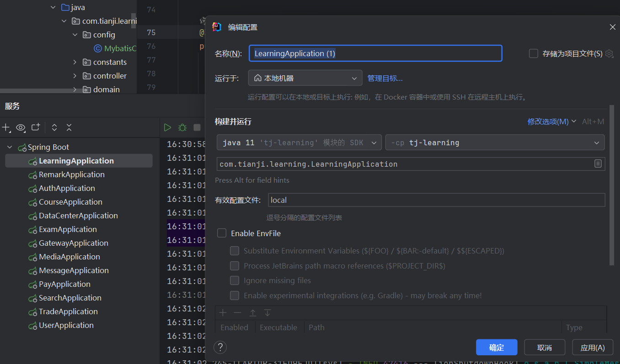Click the GatewayApplication Spring icon

coord(32,243)
